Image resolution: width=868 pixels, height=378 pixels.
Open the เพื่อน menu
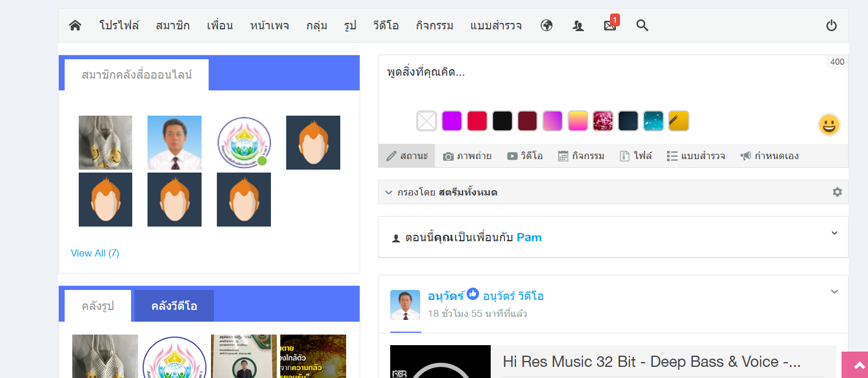coord(220,25)
